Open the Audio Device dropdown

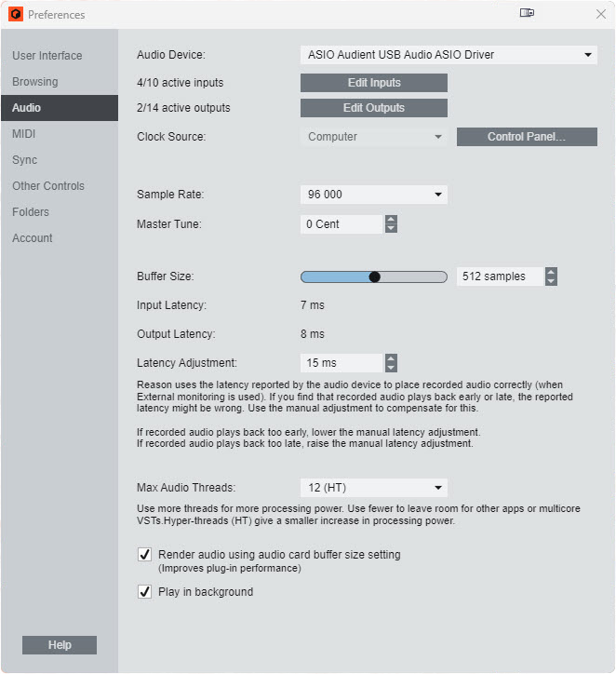tap(448, 55)
